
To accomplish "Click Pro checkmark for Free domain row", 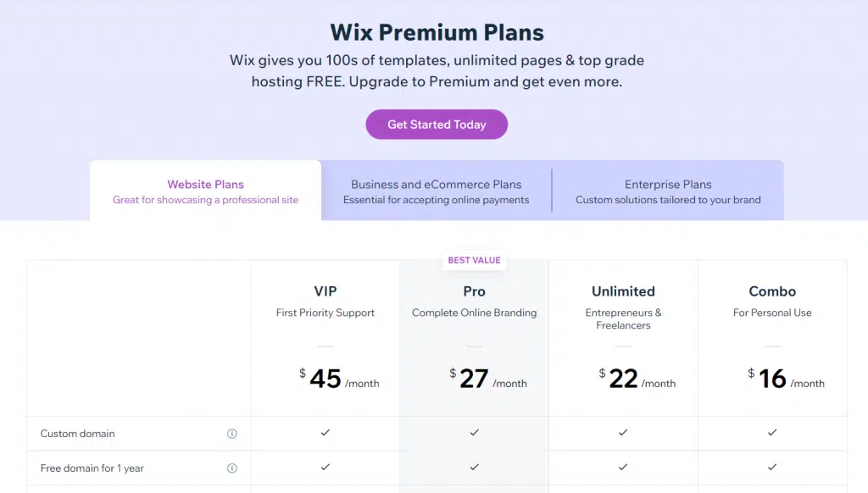I will click(475, 467).
